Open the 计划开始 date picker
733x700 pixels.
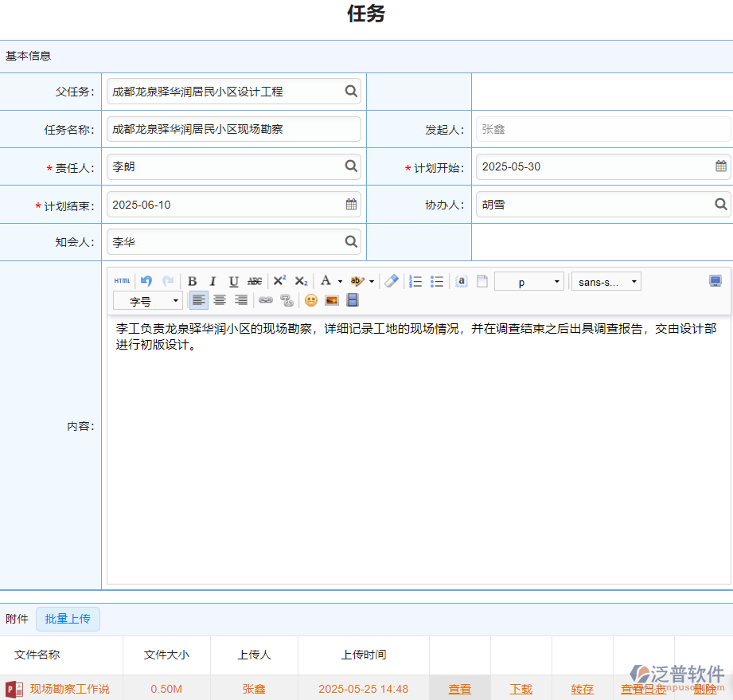pos(721,166)
